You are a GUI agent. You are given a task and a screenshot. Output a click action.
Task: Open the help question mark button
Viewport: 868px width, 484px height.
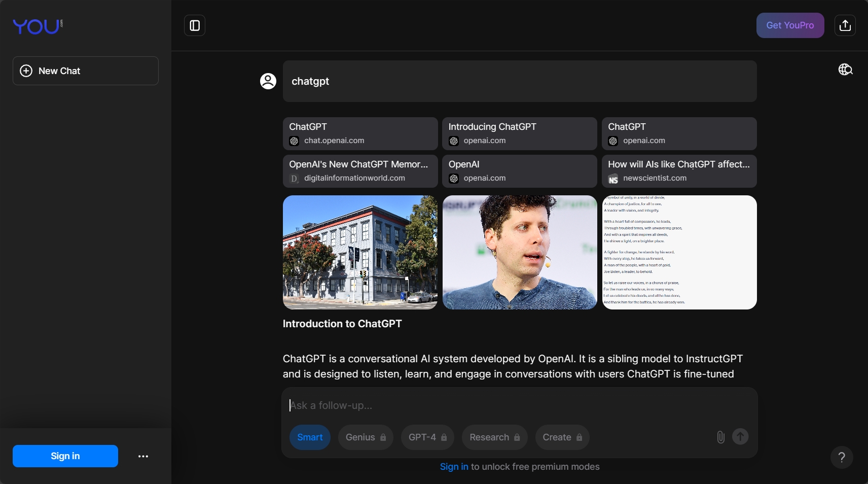(x=842, y=457)
